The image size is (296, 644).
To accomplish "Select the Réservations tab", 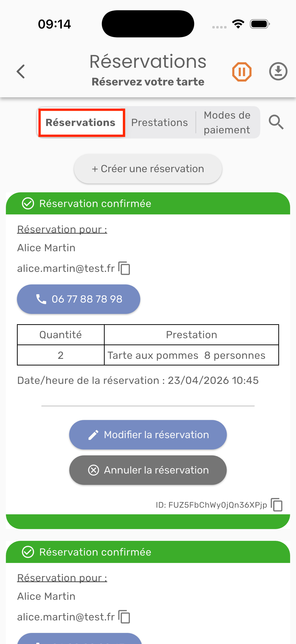I will click(x=81, y=123).
